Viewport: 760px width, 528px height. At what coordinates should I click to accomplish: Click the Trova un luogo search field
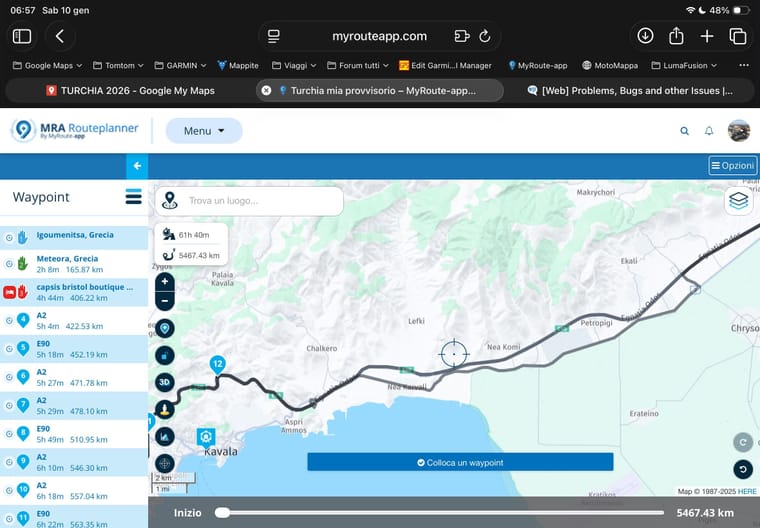tap(260, 201)
